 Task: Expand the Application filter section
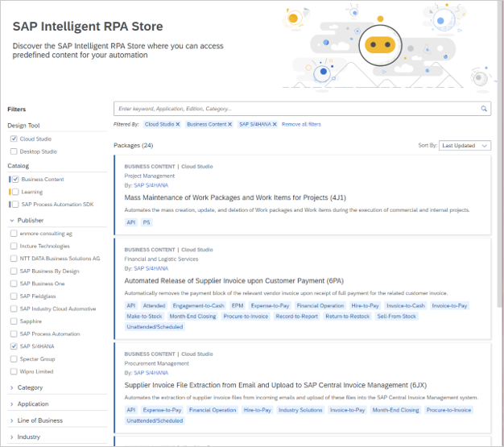coord(12,404)
